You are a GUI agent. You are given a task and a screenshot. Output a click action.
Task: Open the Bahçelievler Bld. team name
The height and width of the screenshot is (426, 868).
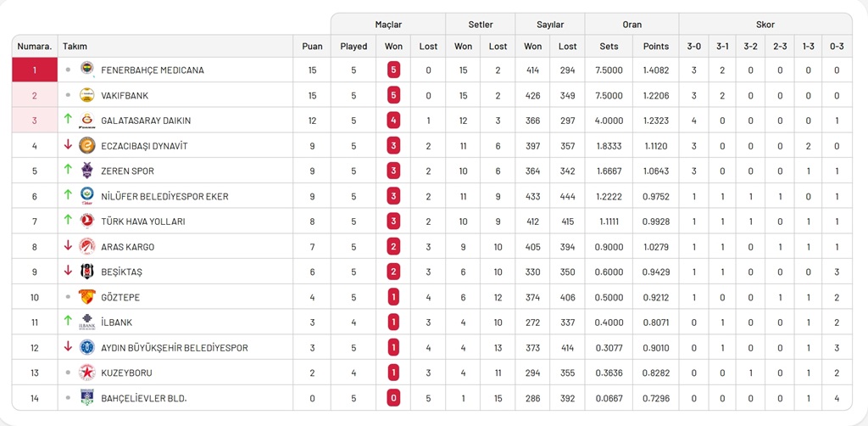pos(143,398)
